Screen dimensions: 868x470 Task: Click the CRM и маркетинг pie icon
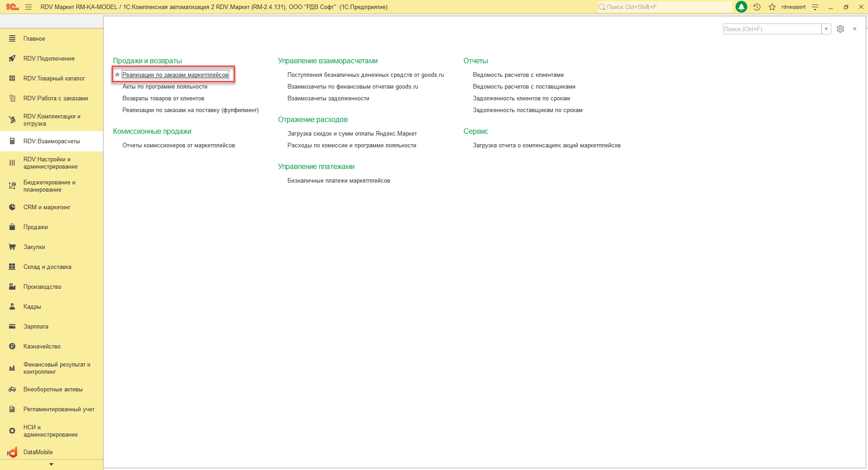tap(12, 207)
